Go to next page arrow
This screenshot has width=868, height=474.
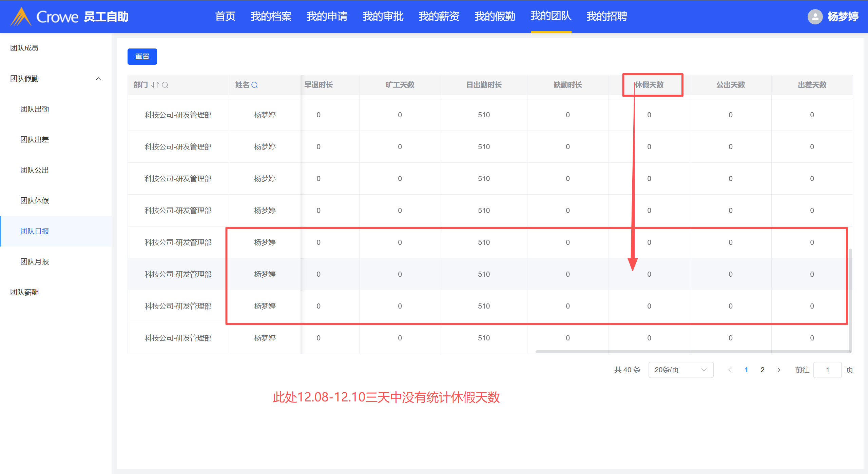(779, 370)
